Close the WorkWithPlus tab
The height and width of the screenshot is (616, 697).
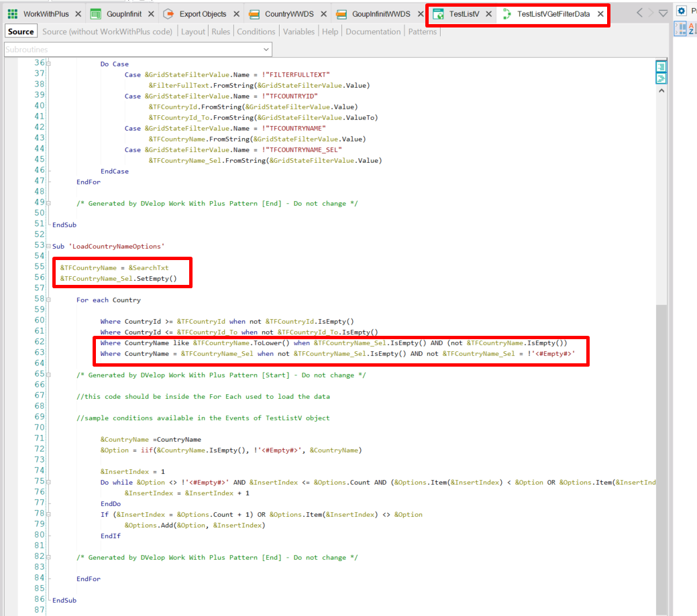pos(78,14)
